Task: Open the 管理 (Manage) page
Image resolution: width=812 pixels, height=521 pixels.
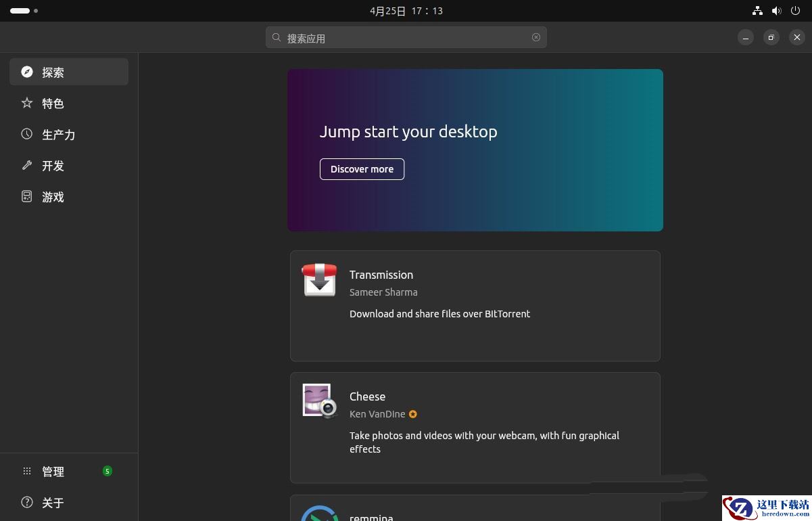Action: coord(69,471)
